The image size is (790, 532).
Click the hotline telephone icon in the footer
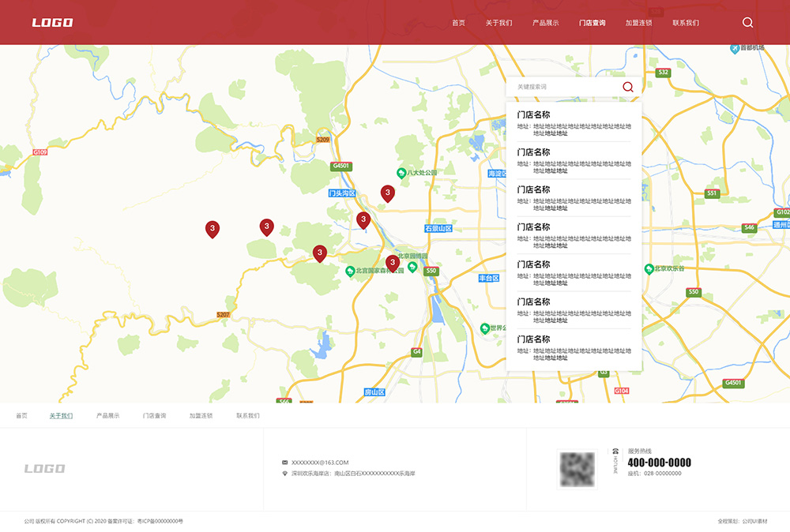pyautogui.click(x=615, y=451)
